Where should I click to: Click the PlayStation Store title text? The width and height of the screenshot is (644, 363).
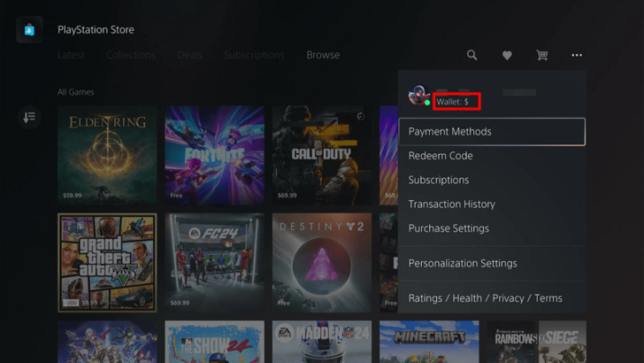(96, 29)
